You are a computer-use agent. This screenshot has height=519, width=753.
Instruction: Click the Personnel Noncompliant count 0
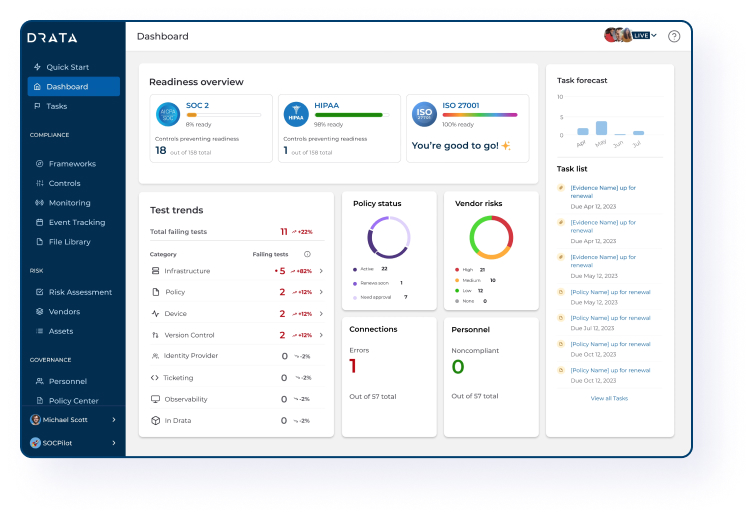pyautogui.click(x=458, y=367)
